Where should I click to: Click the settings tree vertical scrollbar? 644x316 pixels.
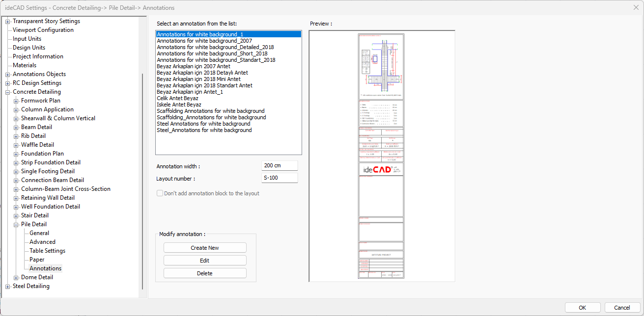click(x=142, y=182)
